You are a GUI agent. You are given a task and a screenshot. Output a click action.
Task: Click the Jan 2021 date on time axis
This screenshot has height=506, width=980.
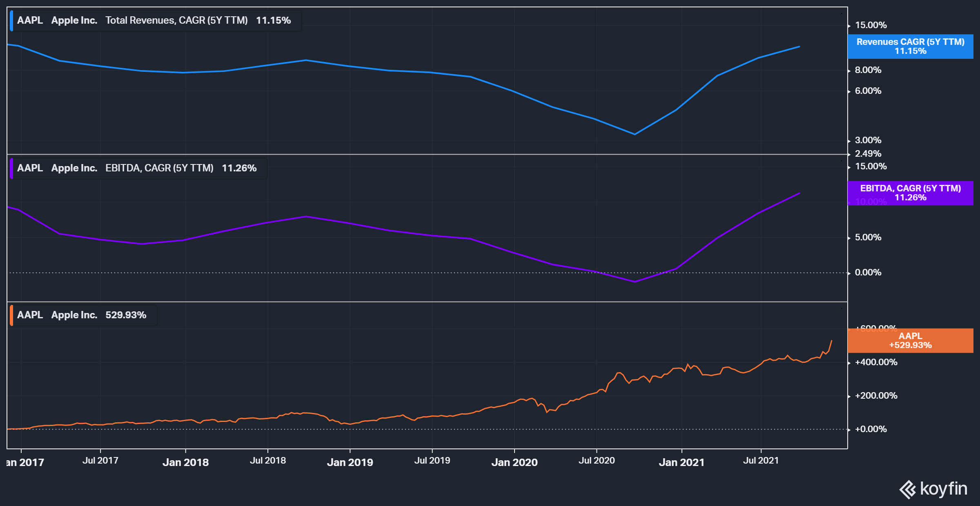(682, 462)
